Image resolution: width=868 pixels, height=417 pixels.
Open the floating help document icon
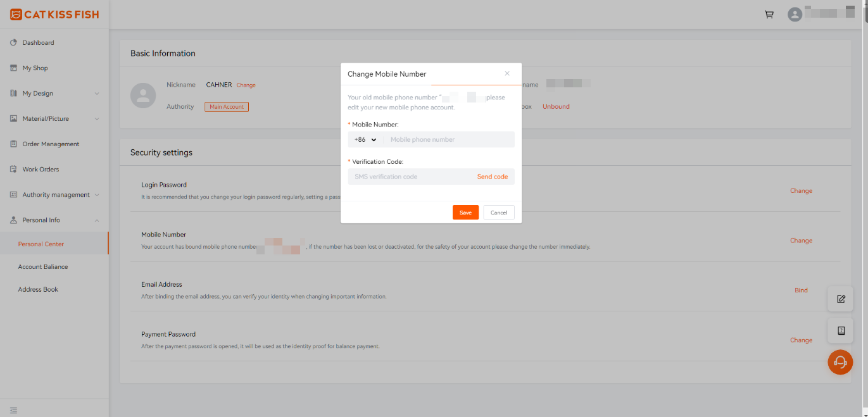(841, 330)
